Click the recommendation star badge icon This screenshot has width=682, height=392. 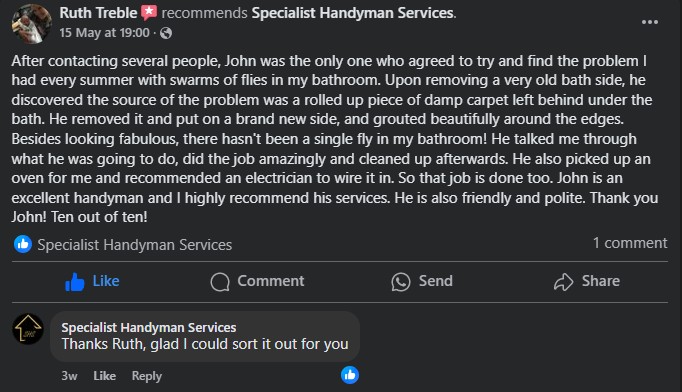(x=149, y=13)
